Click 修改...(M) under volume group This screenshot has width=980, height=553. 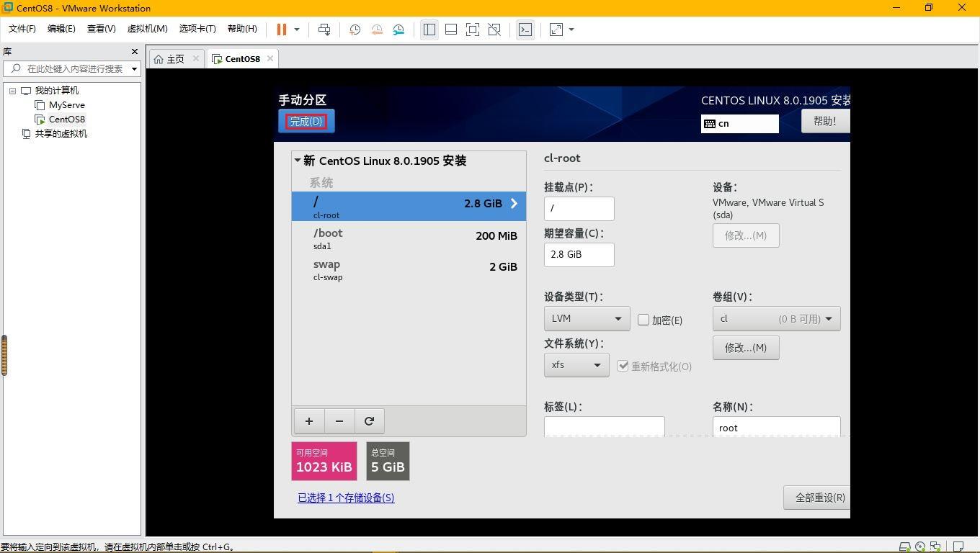pos(746,348)
